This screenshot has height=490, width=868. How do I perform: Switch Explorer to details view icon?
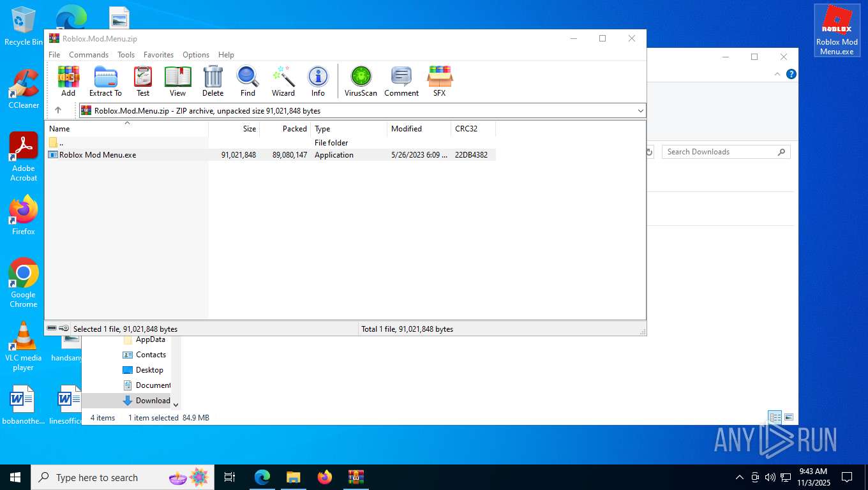(775, 417)
